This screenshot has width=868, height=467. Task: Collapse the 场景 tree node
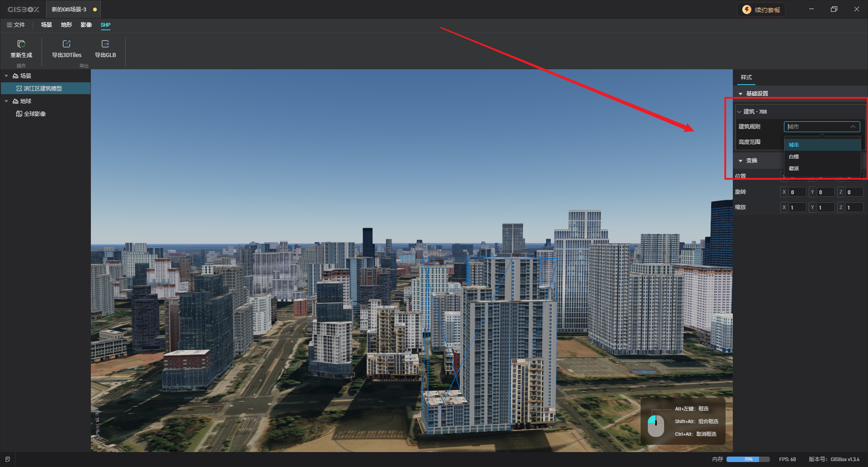6,76
